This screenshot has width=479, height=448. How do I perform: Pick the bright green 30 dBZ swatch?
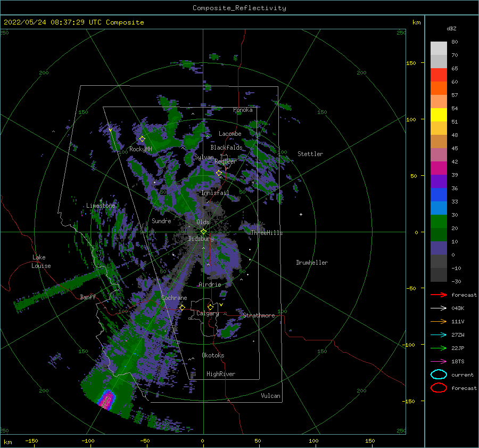tap(439, 222)
